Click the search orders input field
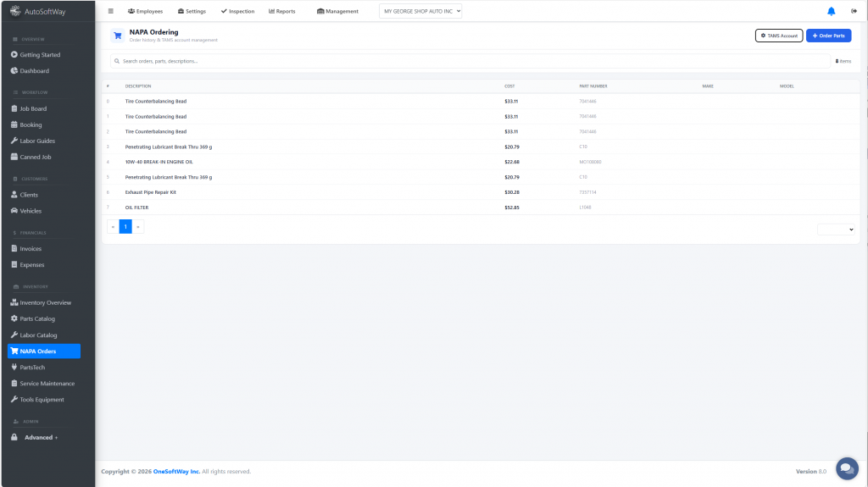Screen dimensions: 868x487 pyautogui.click(x=470, y=61)
